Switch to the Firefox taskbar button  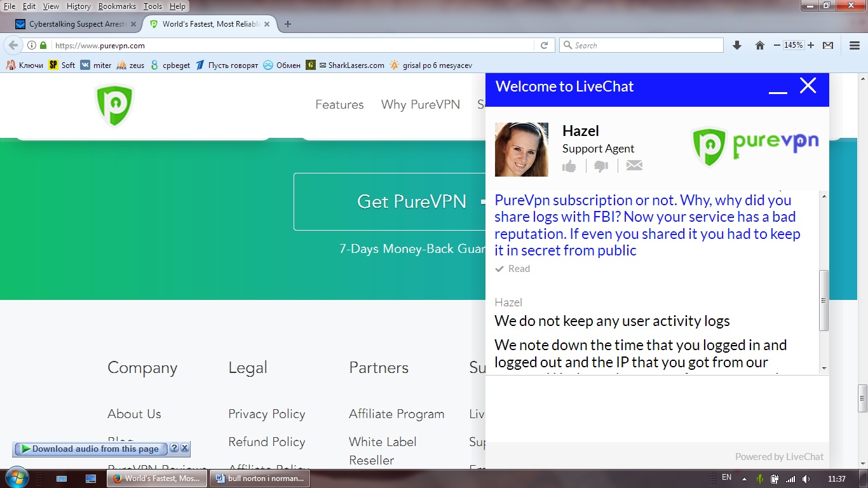tap(156, 478)
